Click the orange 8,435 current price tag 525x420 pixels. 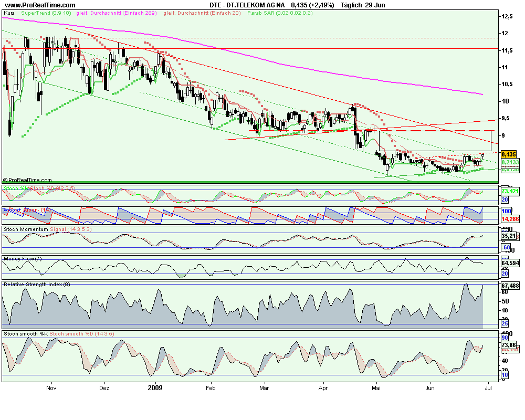tap(509, 154)
